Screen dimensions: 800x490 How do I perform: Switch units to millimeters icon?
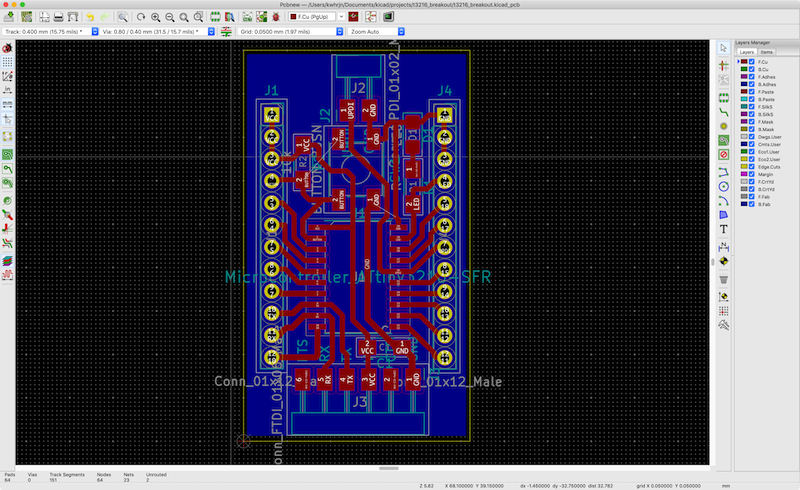[x=7, y=105]
